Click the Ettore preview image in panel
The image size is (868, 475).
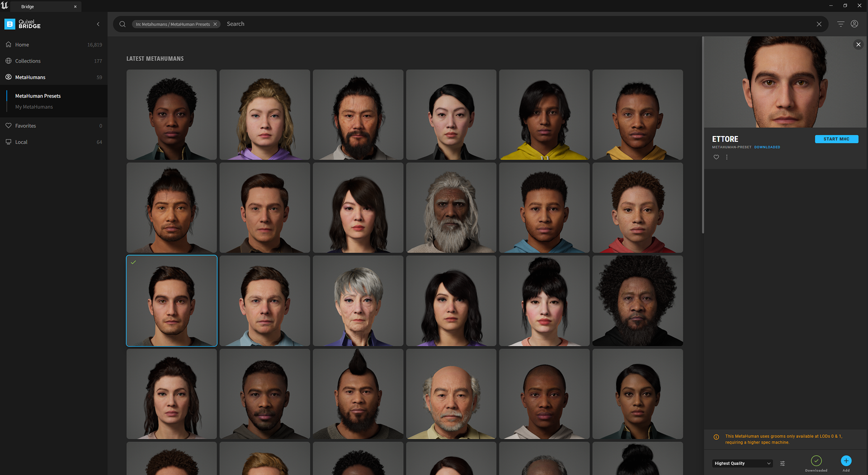(785, 82)
